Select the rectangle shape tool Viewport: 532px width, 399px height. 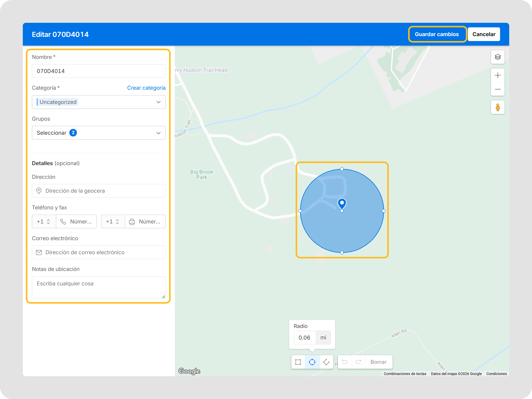[298, 362]
